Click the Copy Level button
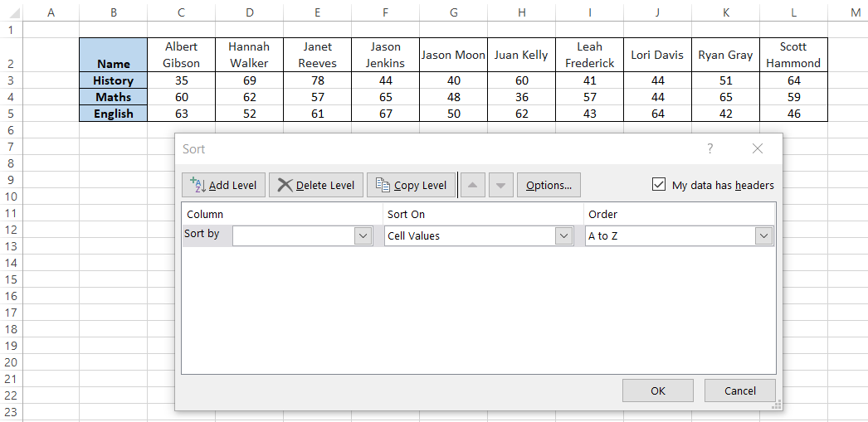The height and width of the screenshot is (422, 868). tap(411, 185)
